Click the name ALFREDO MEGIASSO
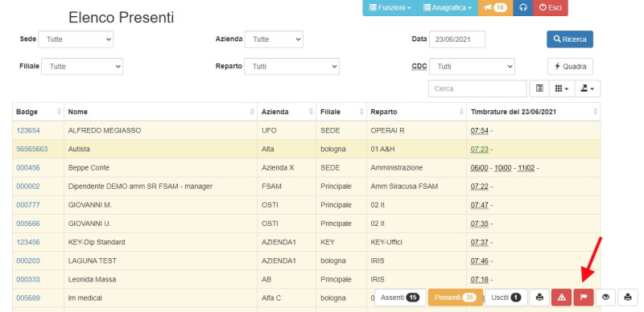644x312 pixels. (x=105, y=130)
